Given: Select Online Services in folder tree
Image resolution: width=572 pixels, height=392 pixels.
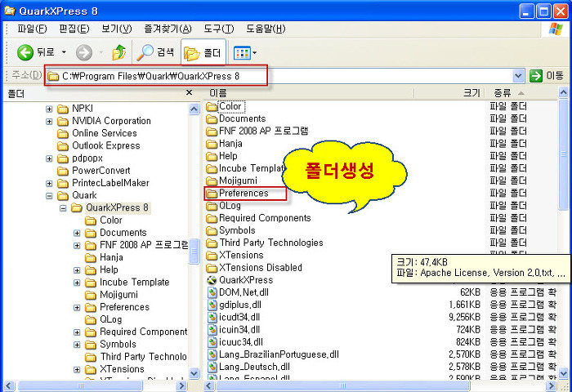Looking at the screenshot, I should coord(105,133).
